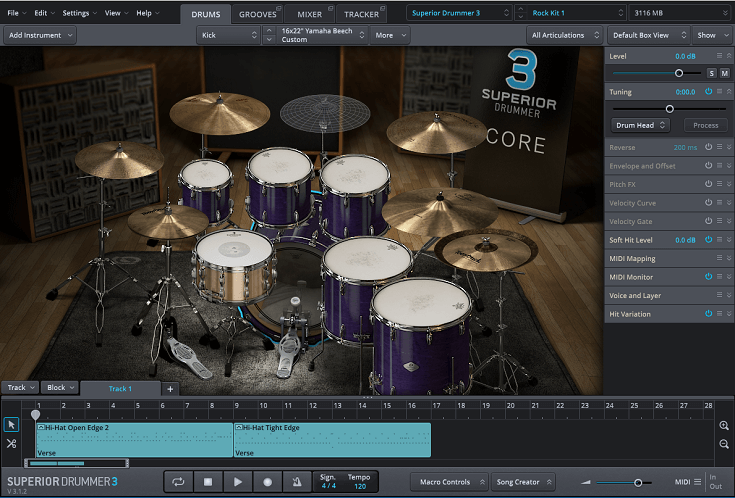
Task: Expand the Velocity Curve section chevron
Action: 729,203
